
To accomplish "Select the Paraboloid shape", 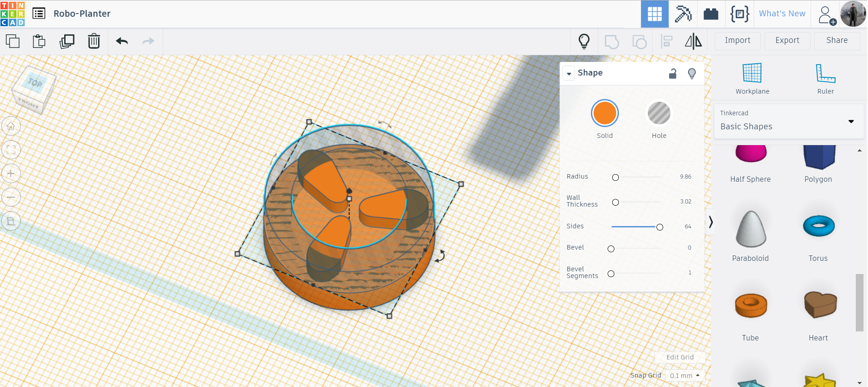I will tap(750, 236).
